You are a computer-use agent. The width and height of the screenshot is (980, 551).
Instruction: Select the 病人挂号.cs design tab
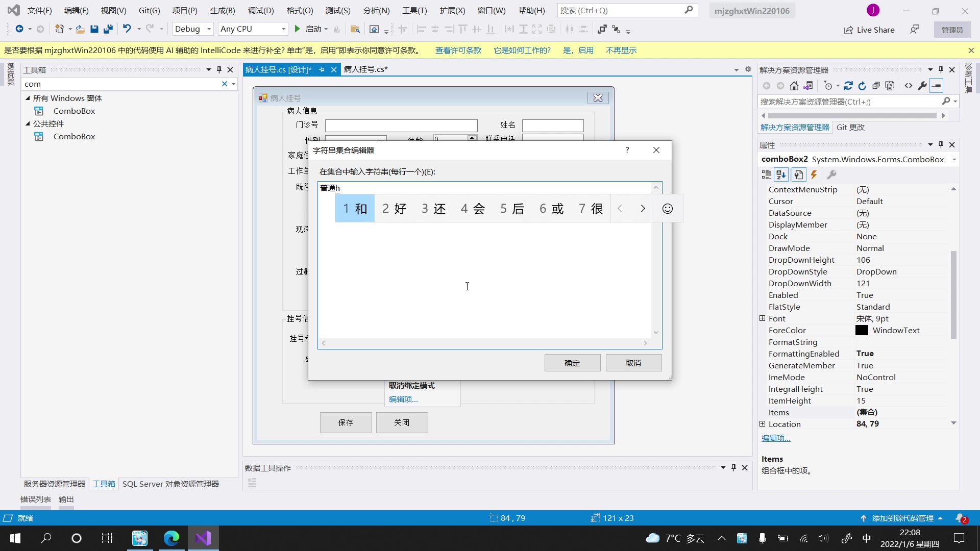tap(283, 69)
